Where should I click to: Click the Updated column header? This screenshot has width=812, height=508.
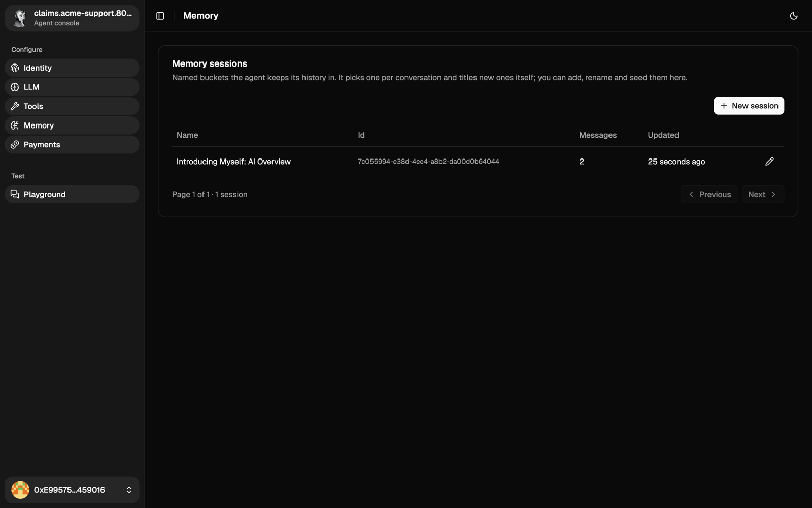click(663, 135)
